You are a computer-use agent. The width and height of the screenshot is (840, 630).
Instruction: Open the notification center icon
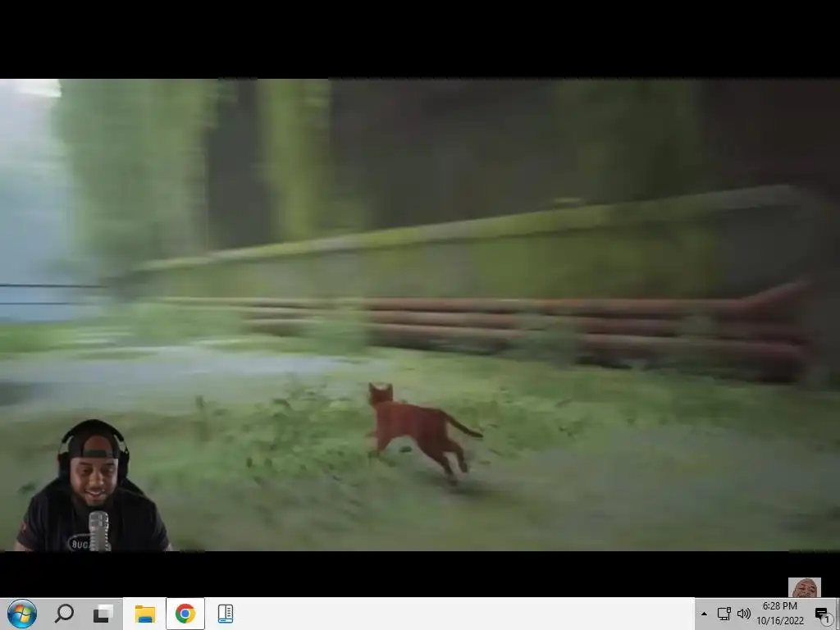pos(823,614)
